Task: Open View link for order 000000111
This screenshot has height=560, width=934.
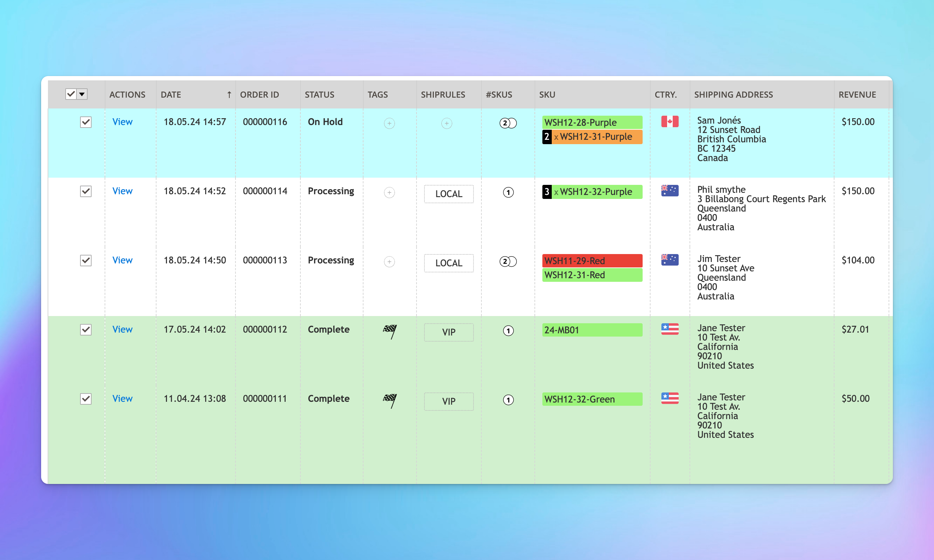Action: pyautogui.click(x=122, y=399)
